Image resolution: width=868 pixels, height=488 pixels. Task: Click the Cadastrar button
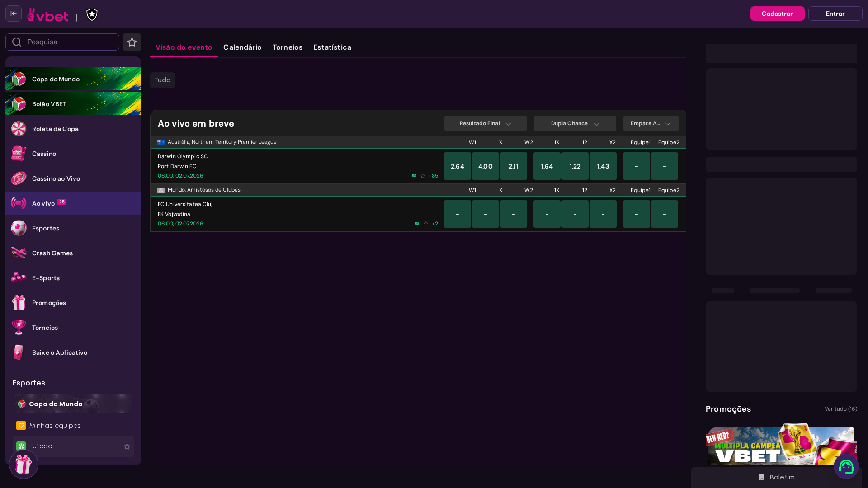tap(778, 14)
